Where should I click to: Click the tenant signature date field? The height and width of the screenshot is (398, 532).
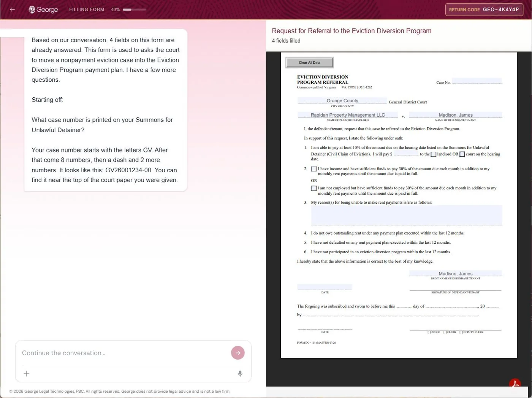[x=325, y=287]
